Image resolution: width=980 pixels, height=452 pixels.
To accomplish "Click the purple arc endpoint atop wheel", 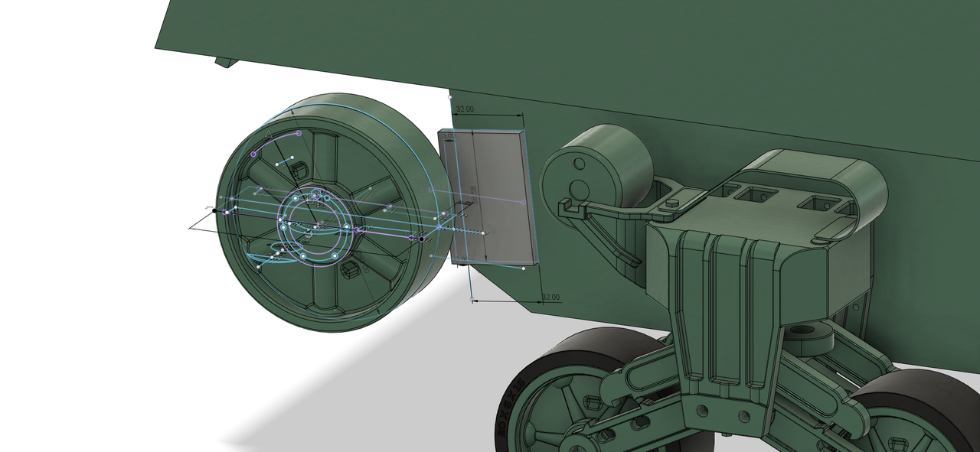I will 299,133.
